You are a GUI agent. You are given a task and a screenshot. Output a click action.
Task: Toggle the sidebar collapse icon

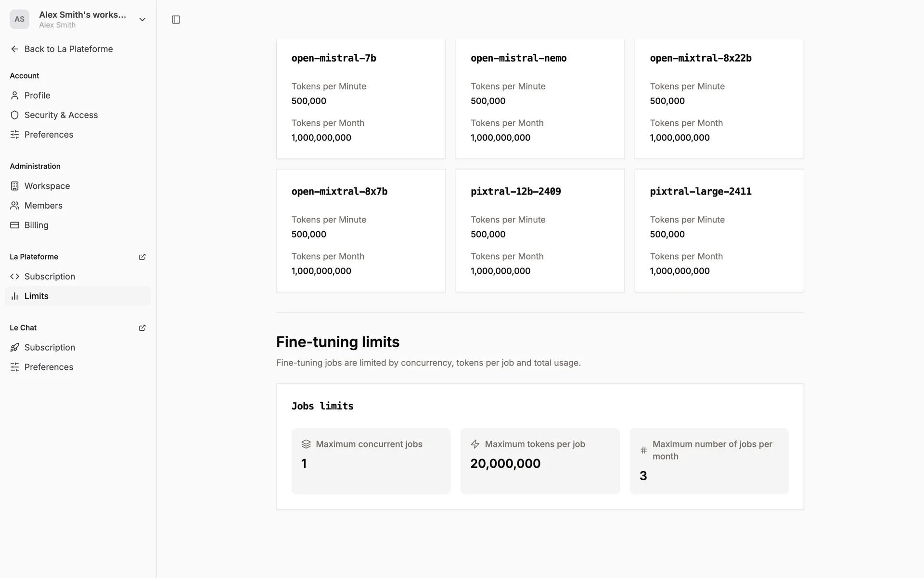pos(176,20)
